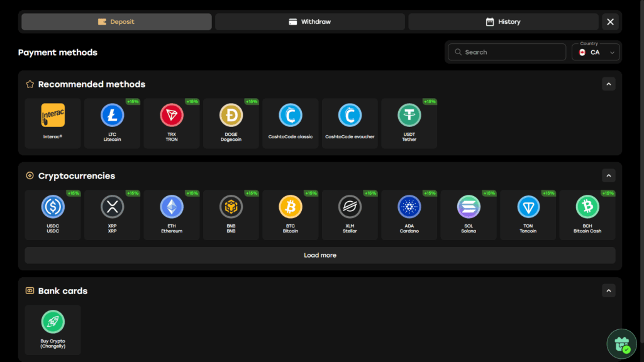The height and width of the screenshot is (362, 644).
Task: Pick TRON (TRX) payment option
Action: (x=172, y=123)
